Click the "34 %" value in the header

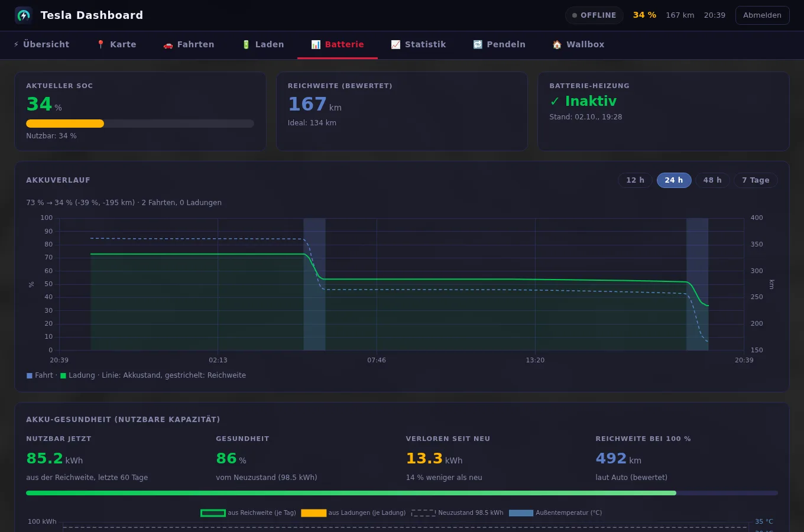point(644,15)
